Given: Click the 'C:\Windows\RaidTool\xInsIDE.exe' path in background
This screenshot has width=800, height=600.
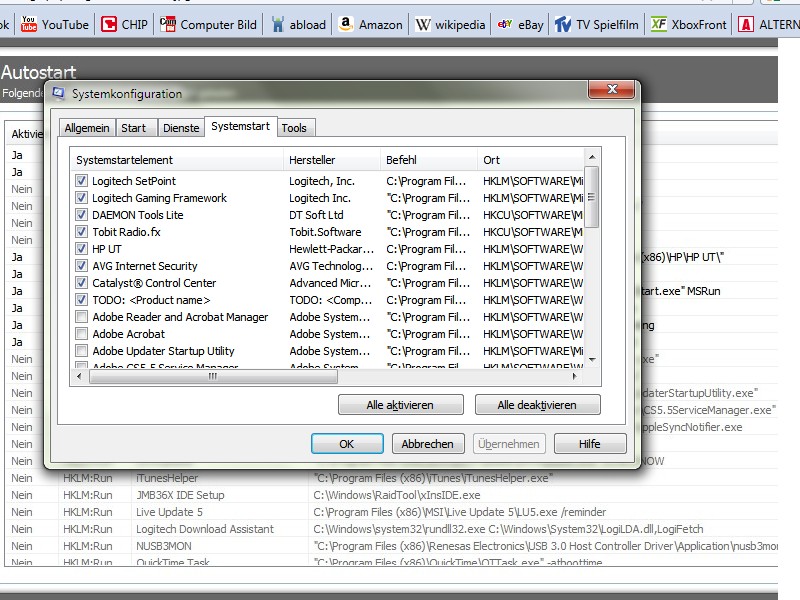Looking at the screenshot, I should (x=396, y=495).
